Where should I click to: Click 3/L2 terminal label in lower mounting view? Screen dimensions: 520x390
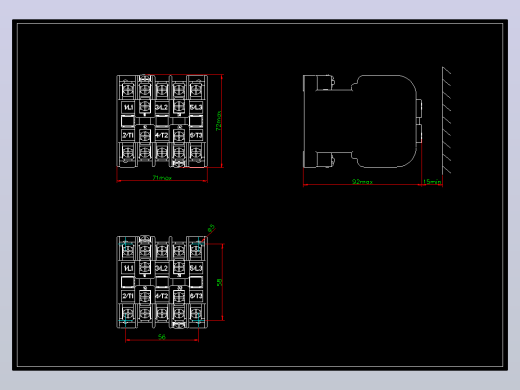click(162, 268)
